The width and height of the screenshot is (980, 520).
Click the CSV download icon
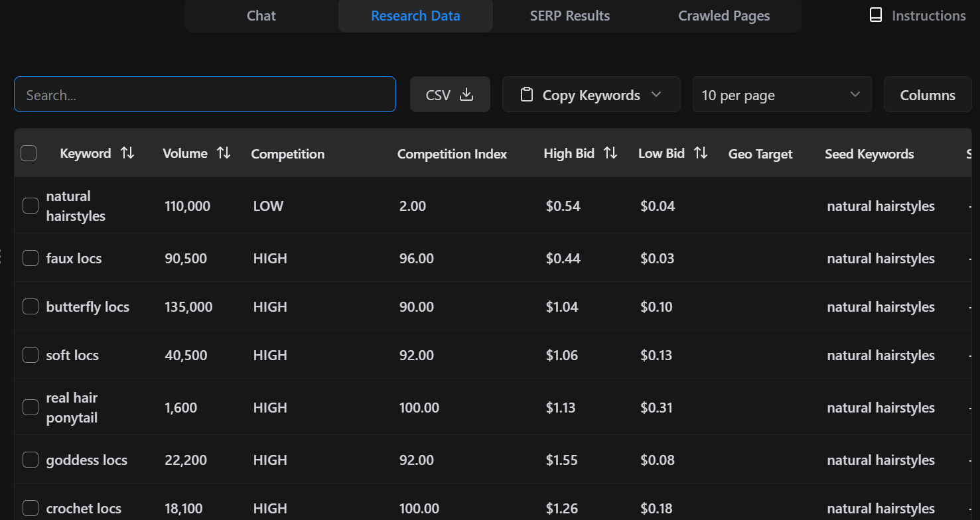(466, 95)
